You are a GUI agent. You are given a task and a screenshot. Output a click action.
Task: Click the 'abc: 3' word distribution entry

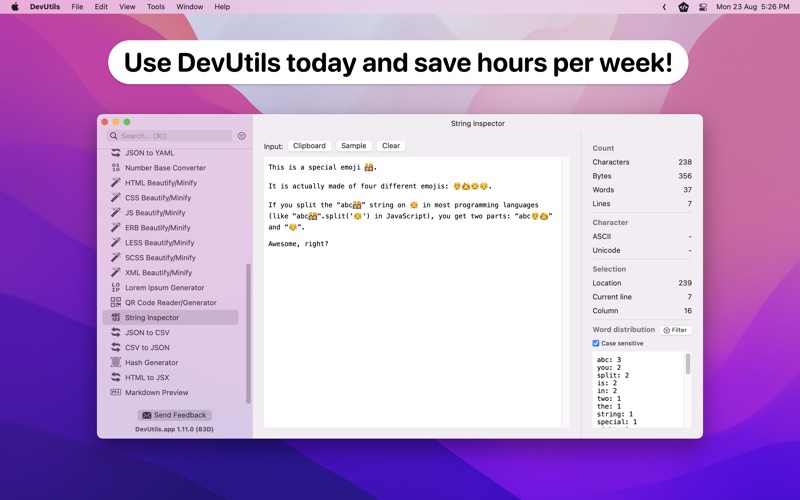tap(609, 360)
